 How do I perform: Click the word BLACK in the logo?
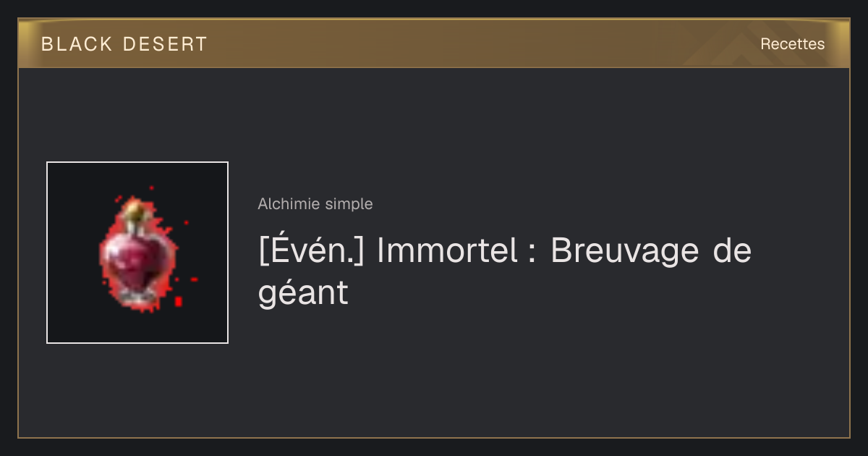[77, 44]
